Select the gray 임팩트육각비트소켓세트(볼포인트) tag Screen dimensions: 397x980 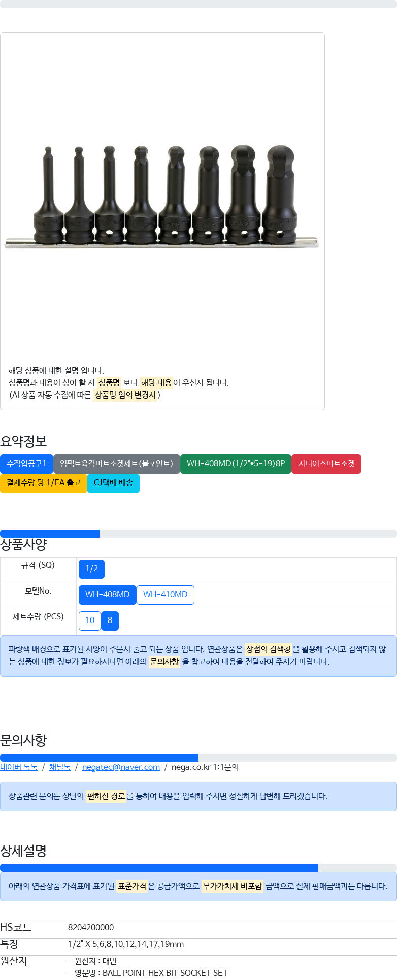pyautogui.click(x=116, y=464)
